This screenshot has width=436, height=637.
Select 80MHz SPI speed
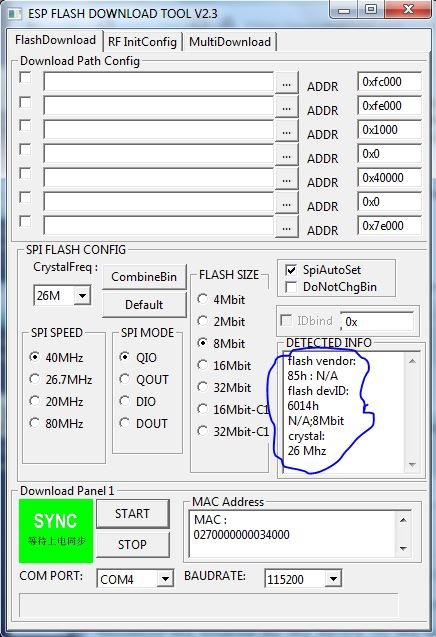[x=56, y=423]
